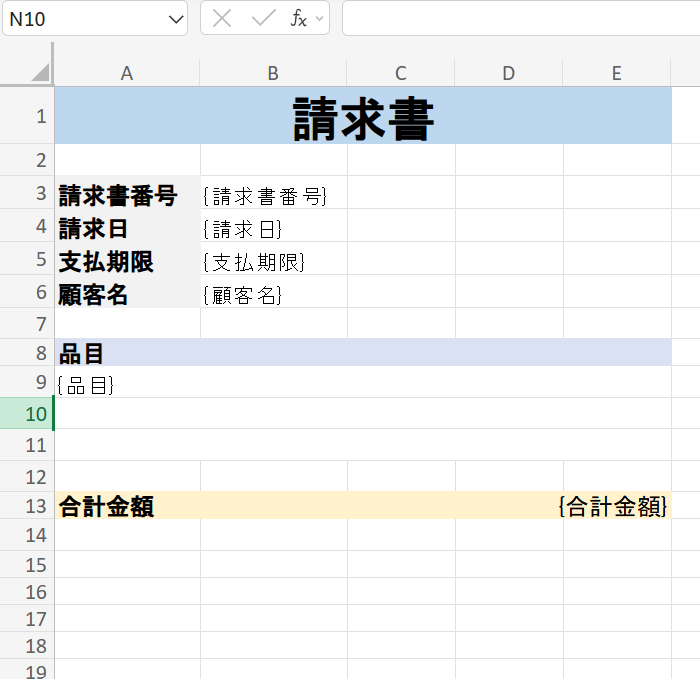This screenshot has width=700, height=679.
Task: Click the 請求書 title cell
Action: click(x=363, y=116)
